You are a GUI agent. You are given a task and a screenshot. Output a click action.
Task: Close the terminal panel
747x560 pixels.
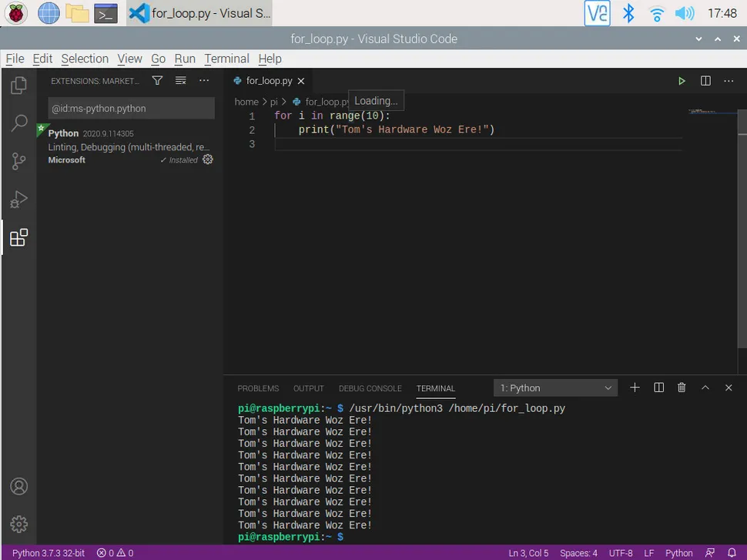point(729,387)
